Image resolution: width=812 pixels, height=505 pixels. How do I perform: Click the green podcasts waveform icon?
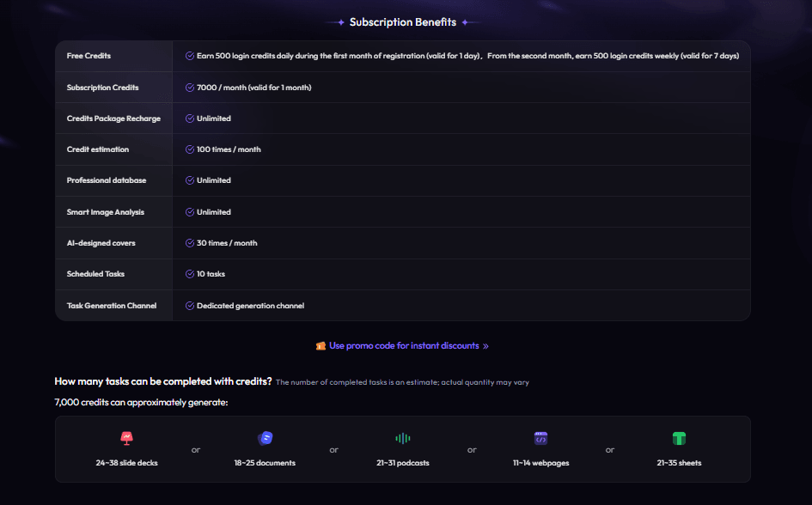tap(402, 438)
